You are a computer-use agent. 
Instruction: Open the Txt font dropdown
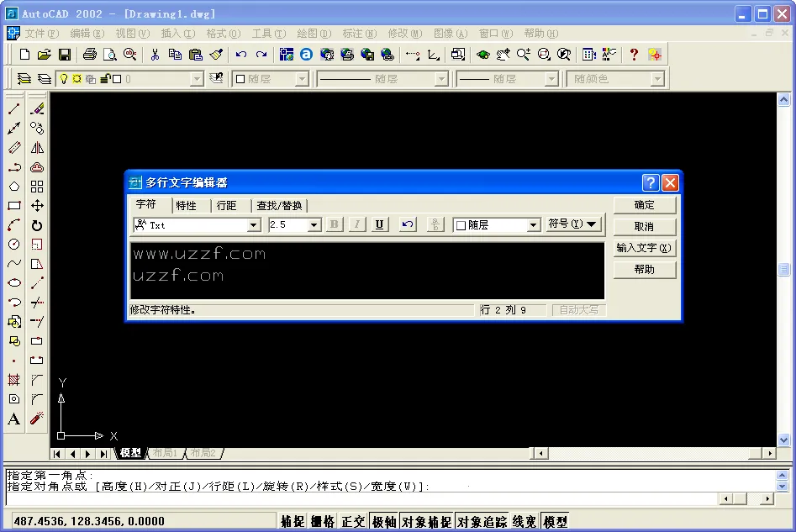click(x=254, y=225)
